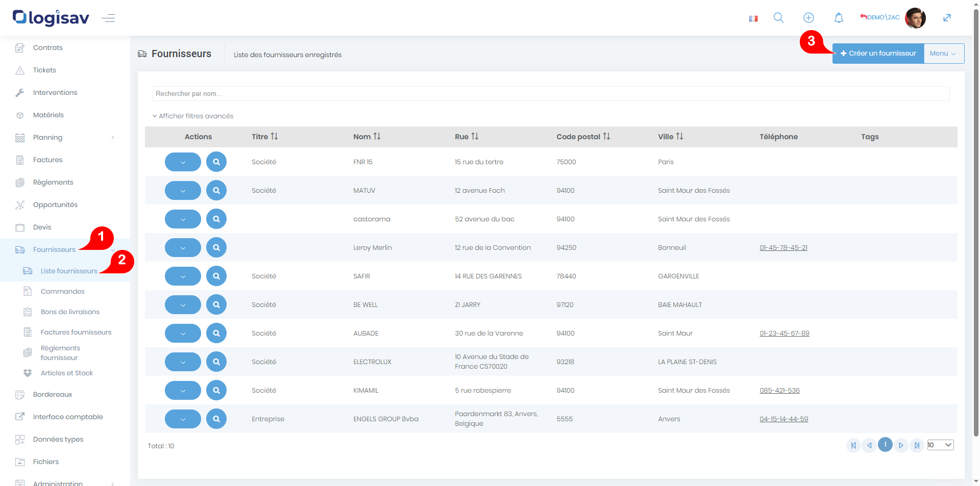Click the Devis sidebar icon

pos(20,227)
